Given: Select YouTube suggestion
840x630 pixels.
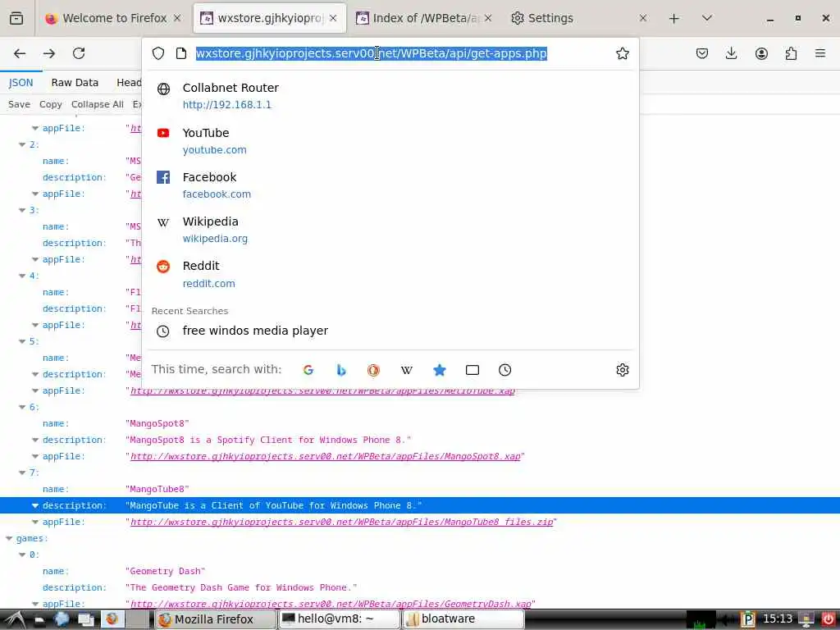Looking at the screenshot, I should pos(390,141).
